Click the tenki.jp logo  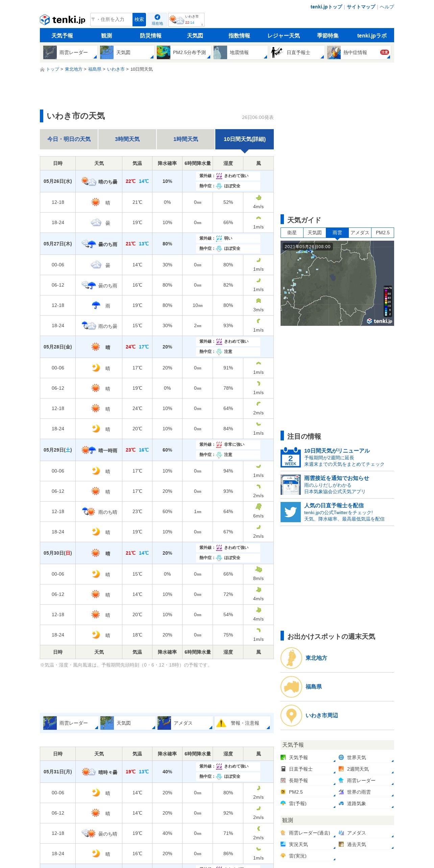click(x=63, y=20)
